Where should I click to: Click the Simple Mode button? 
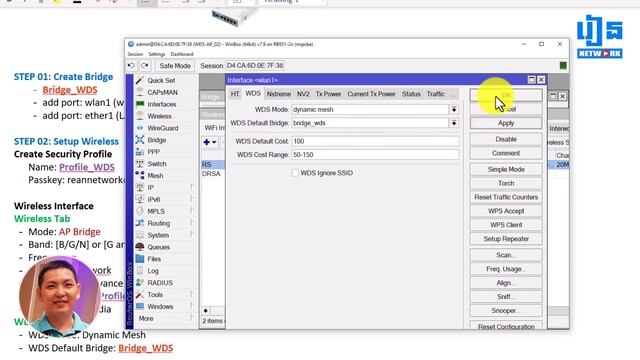[506, 169]
